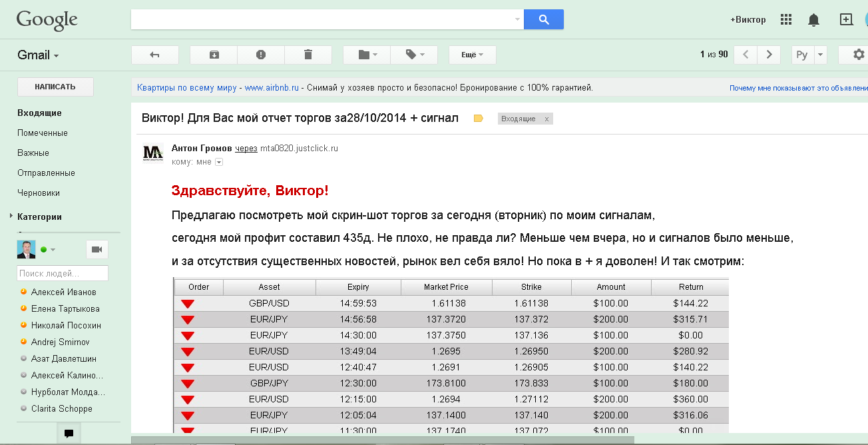This screenshot has height=445, width=868.
Task: Open the Черновики folder
Action: (x=39, y=193)
